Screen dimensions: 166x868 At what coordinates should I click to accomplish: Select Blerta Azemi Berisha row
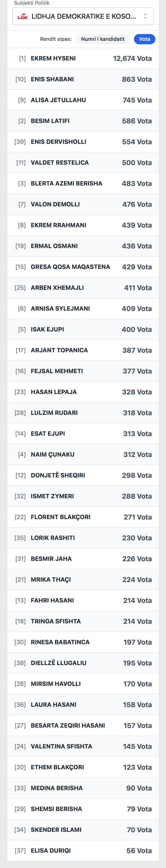(83, 184)
